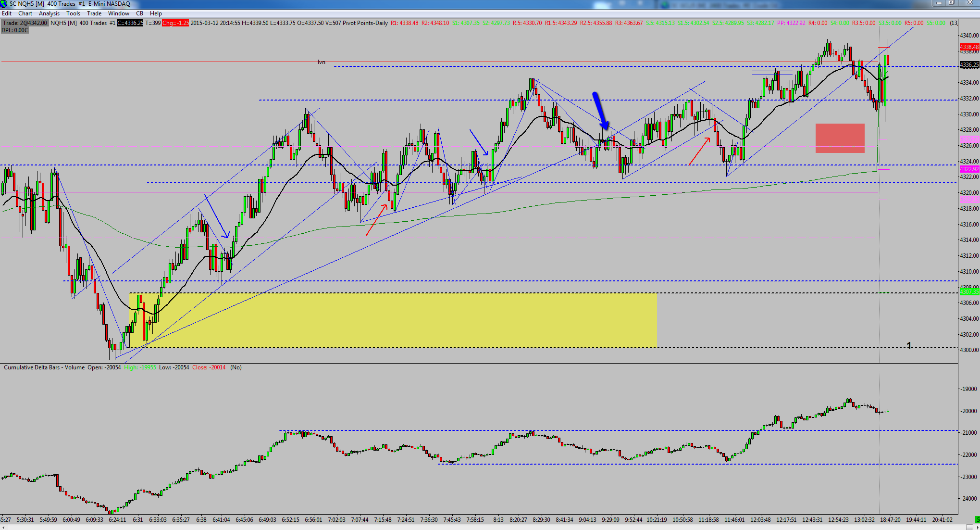Image resolution: width=980 pixels, height=530 pixels.
Task: Click the green 4307.35 price scale marker
Action: click(x=969, y=291)
